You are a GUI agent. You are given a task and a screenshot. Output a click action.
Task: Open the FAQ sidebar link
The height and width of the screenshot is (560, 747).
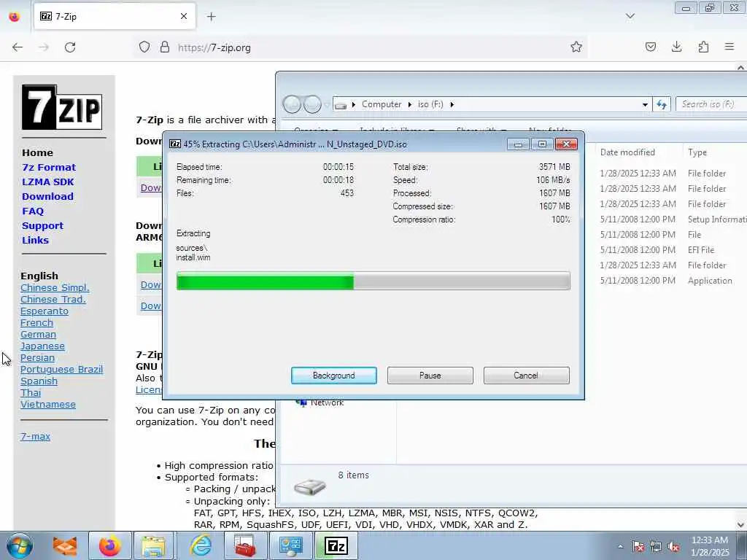click(x=32, y=211)
